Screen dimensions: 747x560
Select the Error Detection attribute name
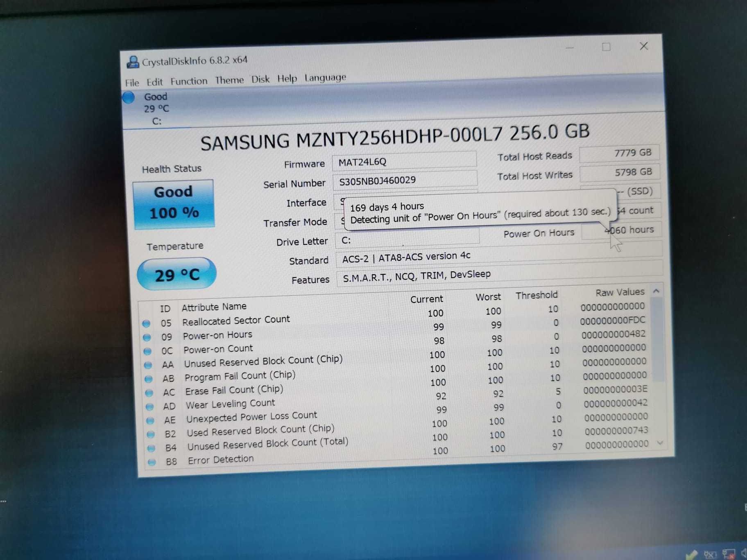click(x=221, y=460)
